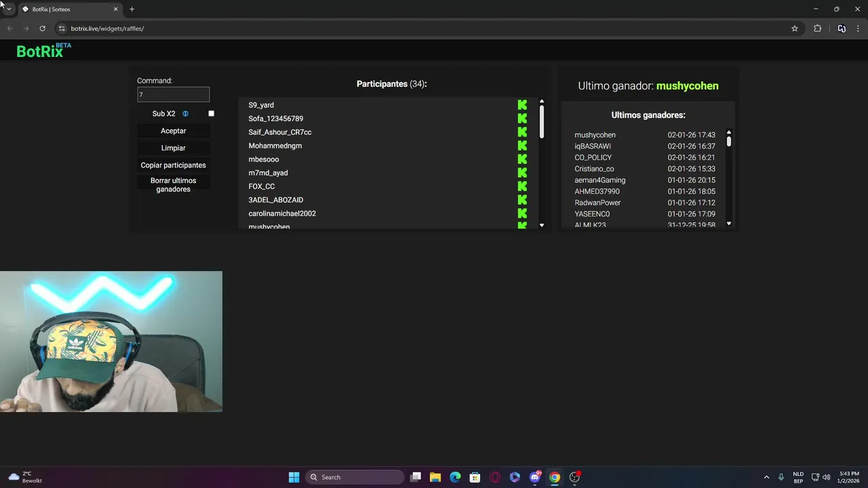Viewport: 868px width, 488px height.
Task: Open Opera browser from the taskbar
Action: (x=495, y=477)
